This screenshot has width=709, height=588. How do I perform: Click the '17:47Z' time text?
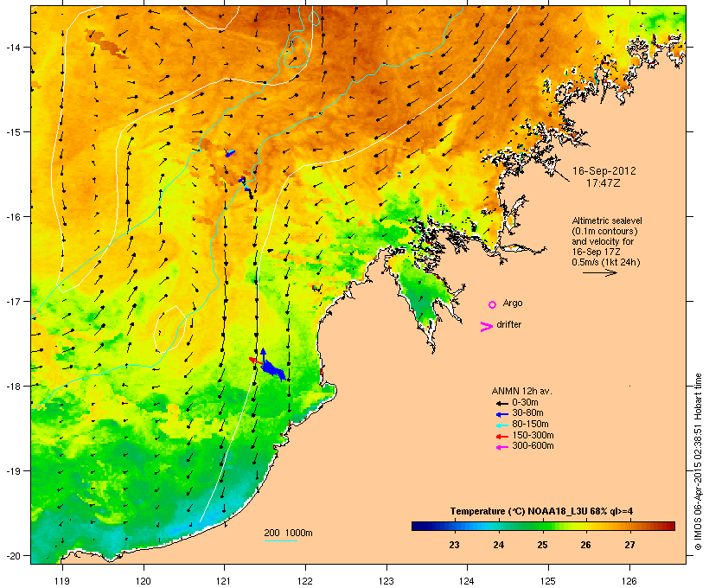[604, 183]
